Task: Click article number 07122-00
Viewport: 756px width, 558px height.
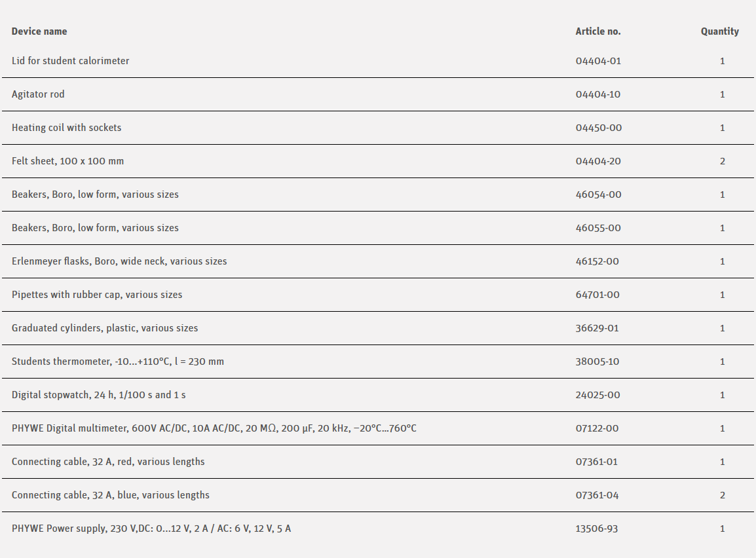Action: pos(597,428)
